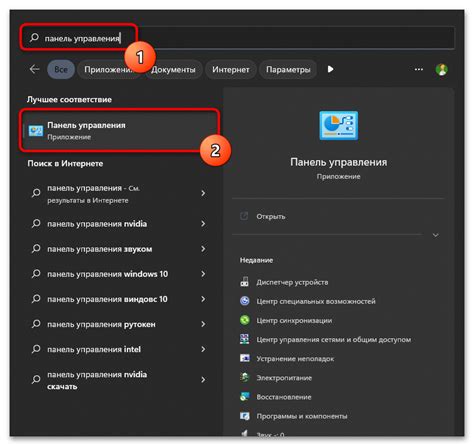Click search icon beside 'панель управления nvidia скачать'
474x446 pixels.
(x=36, y=379)
